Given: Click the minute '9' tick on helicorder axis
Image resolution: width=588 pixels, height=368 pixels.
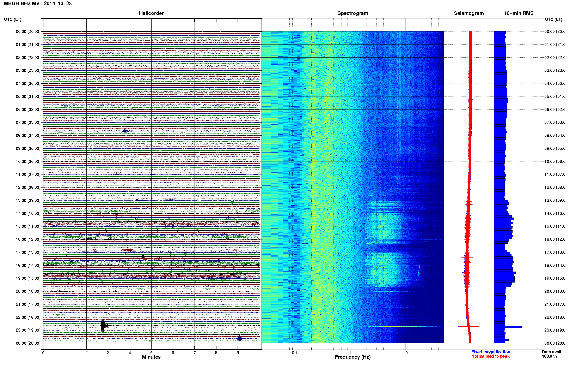Looking at the screenshot, I should point(238,353).
